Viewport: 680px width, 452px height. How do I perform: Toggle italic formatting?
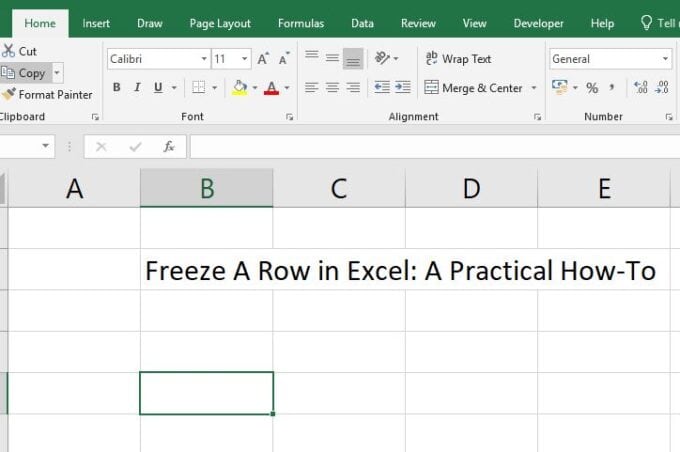[137, 88]
